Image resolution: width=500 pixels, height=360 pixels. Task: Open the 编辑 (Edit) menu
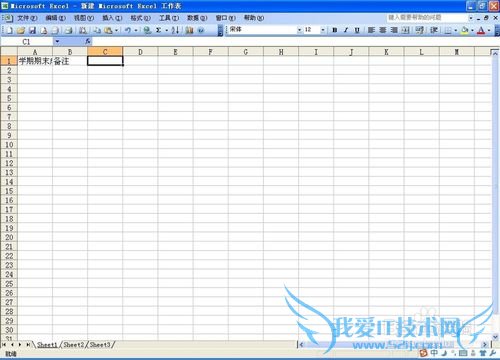[55, 18]
